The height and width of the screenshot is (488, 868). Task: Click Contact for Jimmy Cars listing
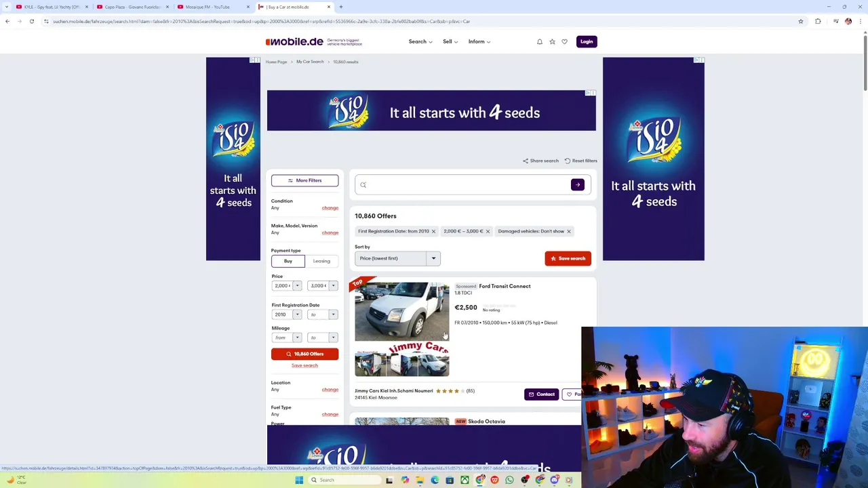click(541, 394)
